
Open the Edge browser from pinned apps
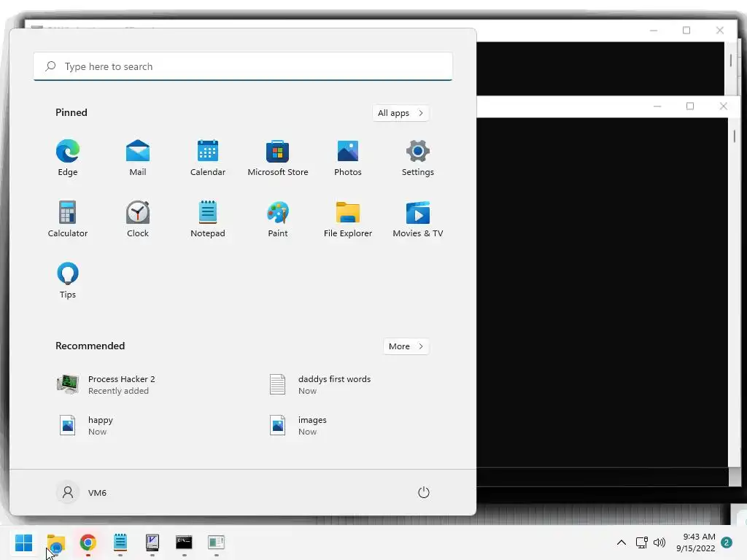point(68,157)
